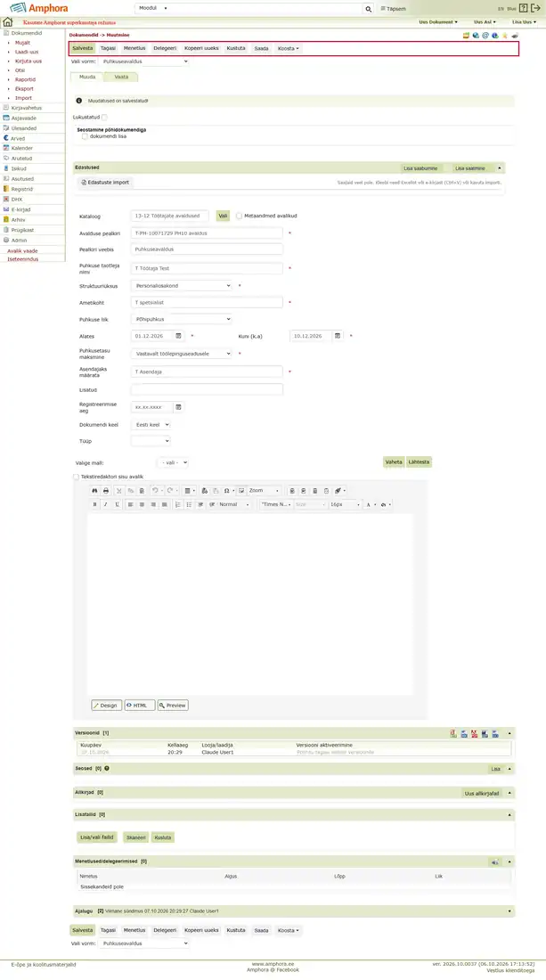Image resolution: width=546 pixels, height=980 pixels.
Task: Click the Underline formatting icon
Action: (117, 504)
